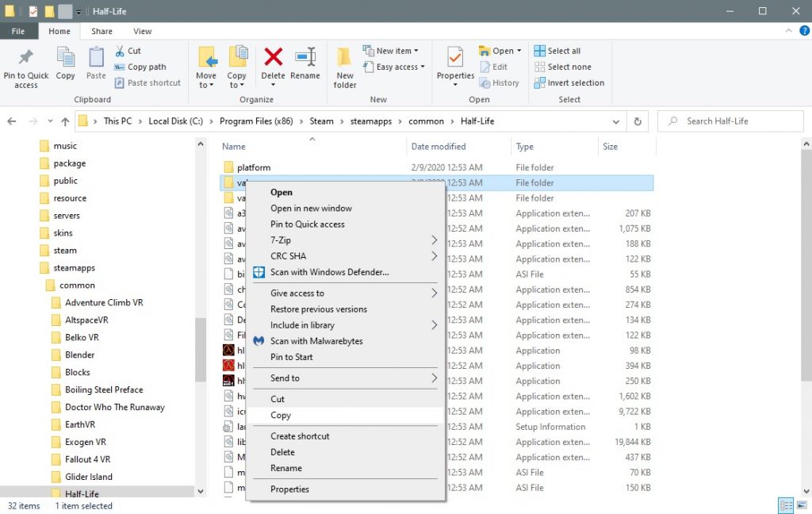Collapse the ribbon with the chevron
The height and width of the screenshot is (514, 812).
point(788,31)
